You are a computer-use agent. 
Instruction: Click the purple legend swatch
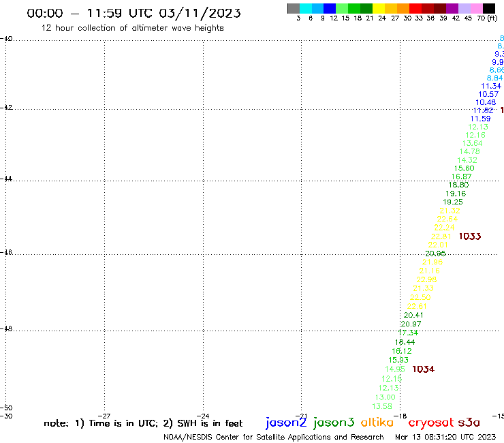pos(452,8)
